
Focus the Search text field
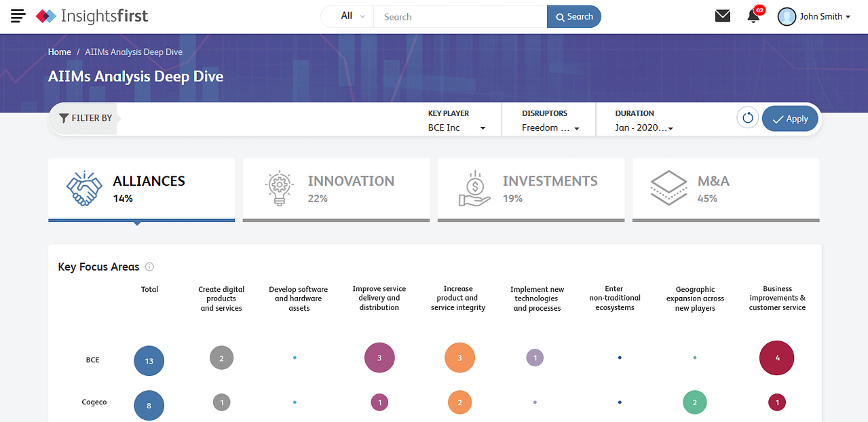460,16
